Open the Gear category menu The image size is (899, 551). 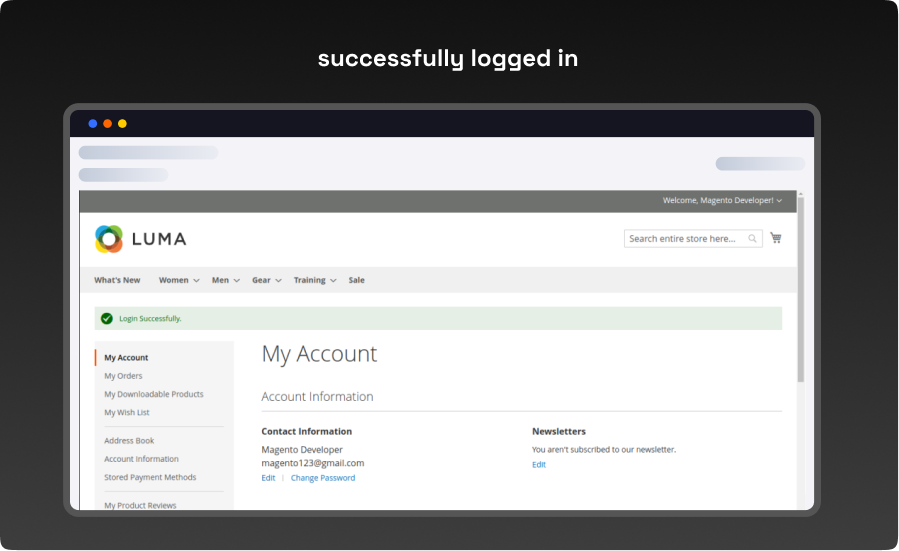click(266, 281)
